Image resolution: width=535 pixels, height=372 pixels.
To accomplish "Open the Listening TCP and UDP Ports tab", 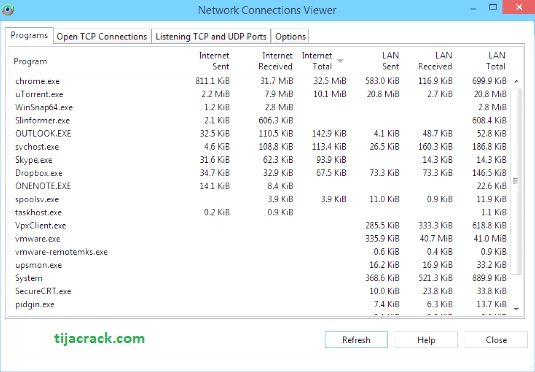I will (211, 37).
